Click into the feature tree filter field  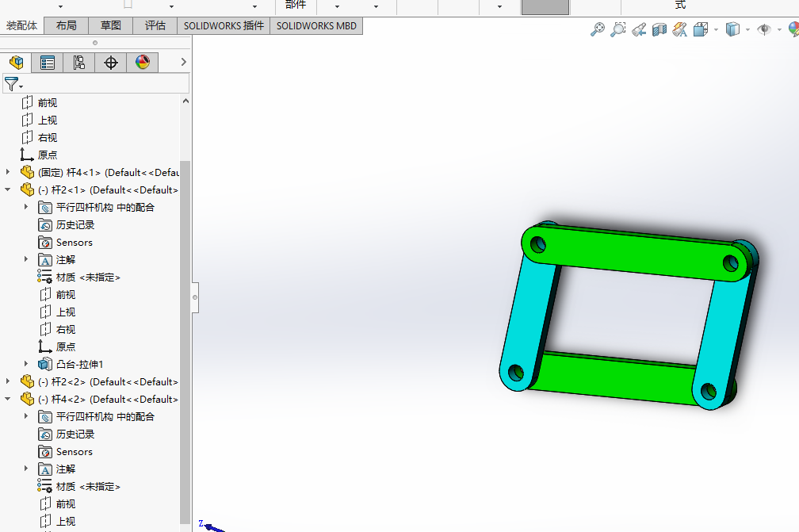pyautogui.click(x=97, y=83)
